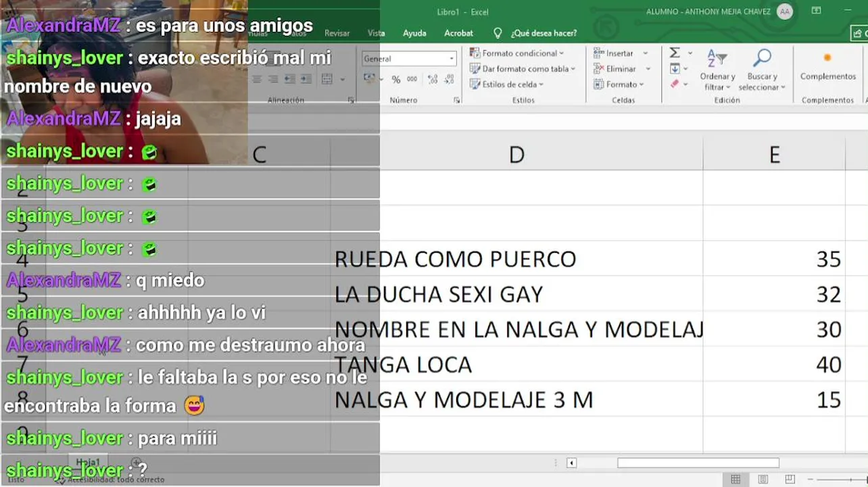Open the Formato condicional menu

(517, 53)
